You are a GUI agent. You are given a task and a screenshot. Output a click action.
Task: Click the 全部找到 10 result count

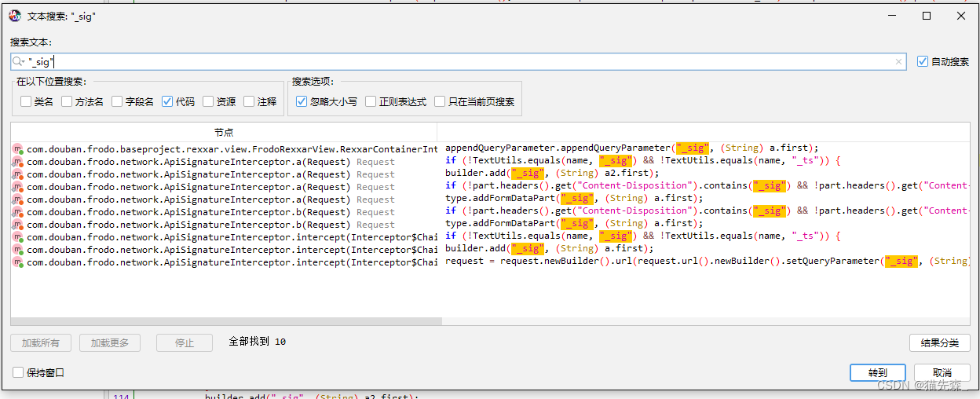click(x=258, y=342)
